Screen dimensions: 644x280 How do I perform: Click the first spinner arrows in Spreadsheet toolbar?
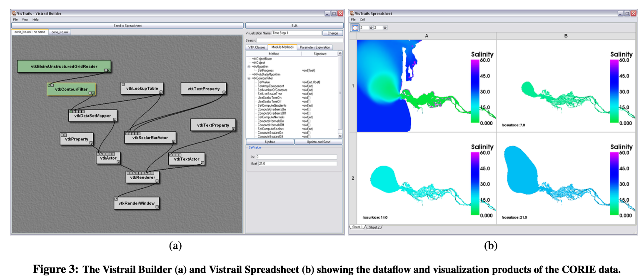point(371,28)
